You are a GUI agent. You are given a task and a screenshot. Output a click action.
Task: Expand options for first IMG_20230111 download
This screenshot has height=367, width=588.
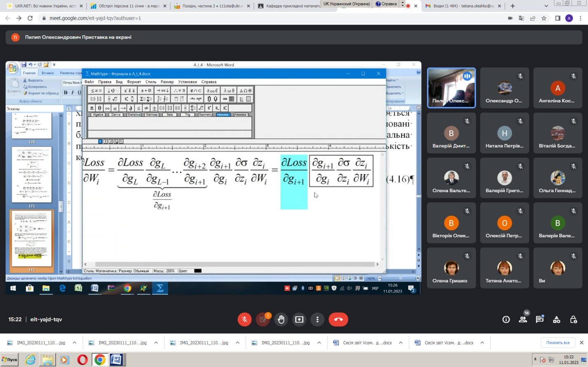(75, 343)
